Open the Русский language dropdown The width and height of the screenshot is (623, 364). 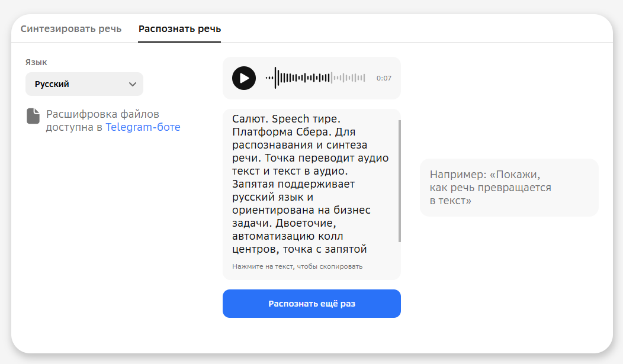pyautogui.click(x=84, y=84)
